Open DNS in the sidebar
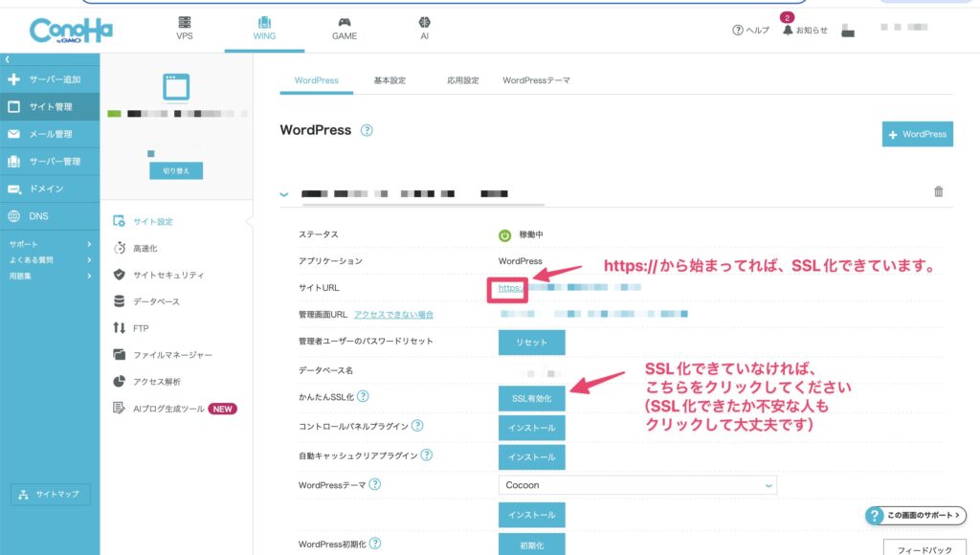This screenshot has height=555, width=980. pos(50,216)
